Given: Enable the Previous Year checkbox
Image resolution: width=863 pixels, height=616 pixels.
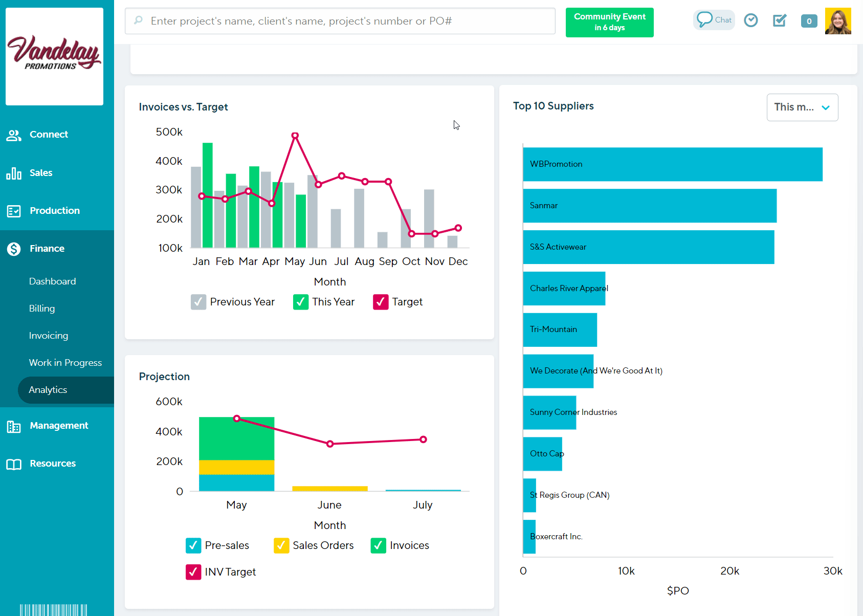Looking at the screenshot, I should coord(198,302).
